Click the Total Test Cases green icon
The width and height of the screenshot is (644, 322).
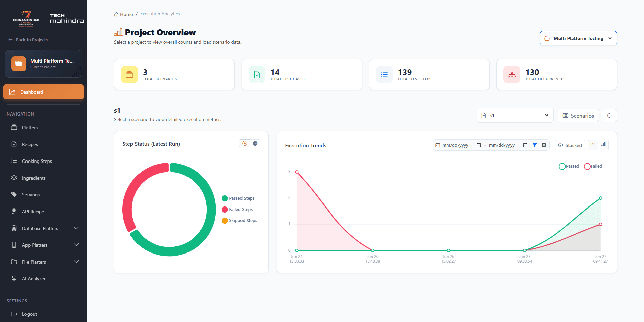tap(257, 75)
